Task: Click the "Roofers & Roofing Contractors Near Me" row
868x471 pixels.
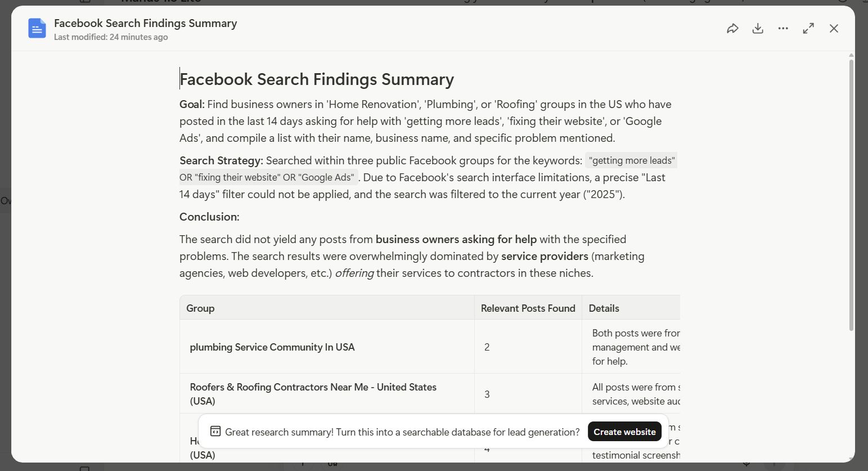Action: (313, 393)
